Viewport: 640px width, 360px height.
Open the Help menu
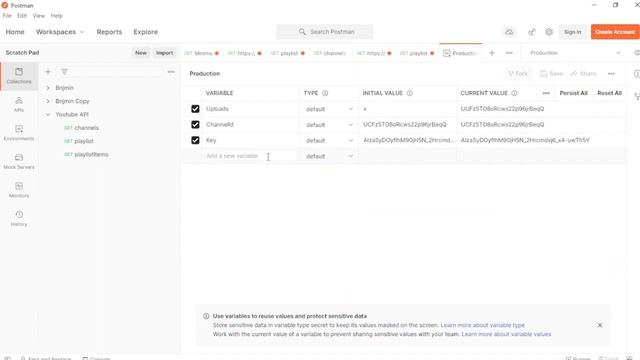coord(57,16)
